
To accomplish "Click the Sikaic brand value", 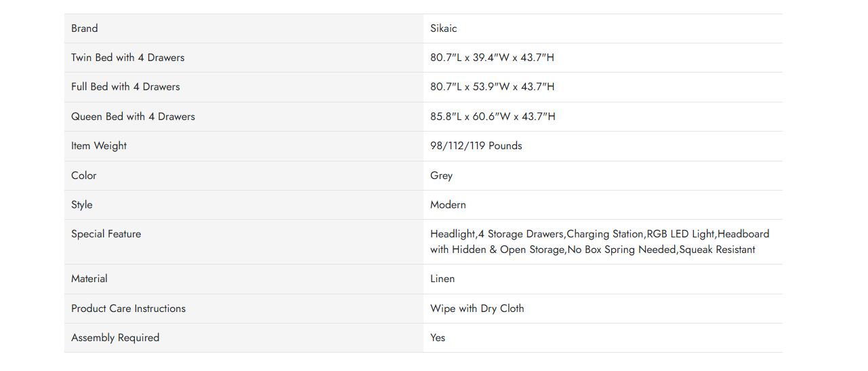I will (x=444, y=28).
